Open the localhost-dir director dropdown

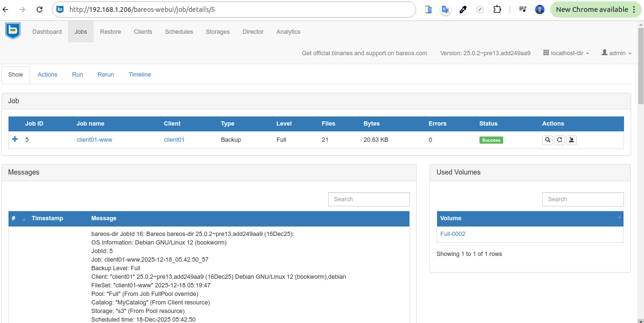[566, 53]
